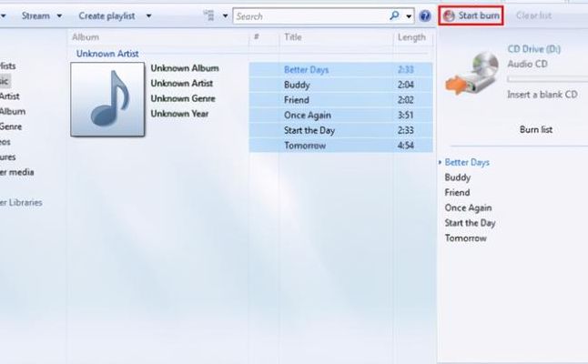Image resolution: width=588 pixels, height=364 pixels.
Task: Expand the Create playlist dropdown arrow
Action: (149, 15)
